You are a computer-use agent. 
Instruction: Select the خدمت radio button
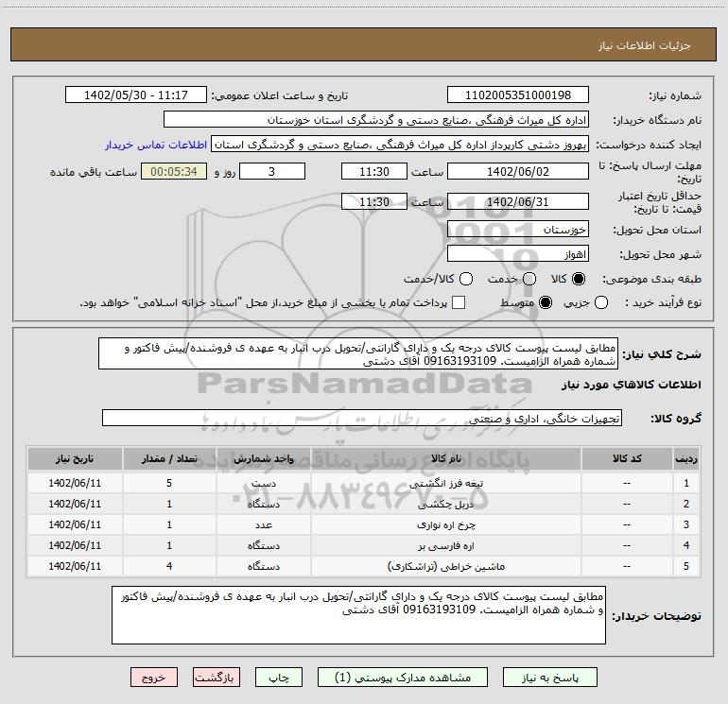point(529,279)
